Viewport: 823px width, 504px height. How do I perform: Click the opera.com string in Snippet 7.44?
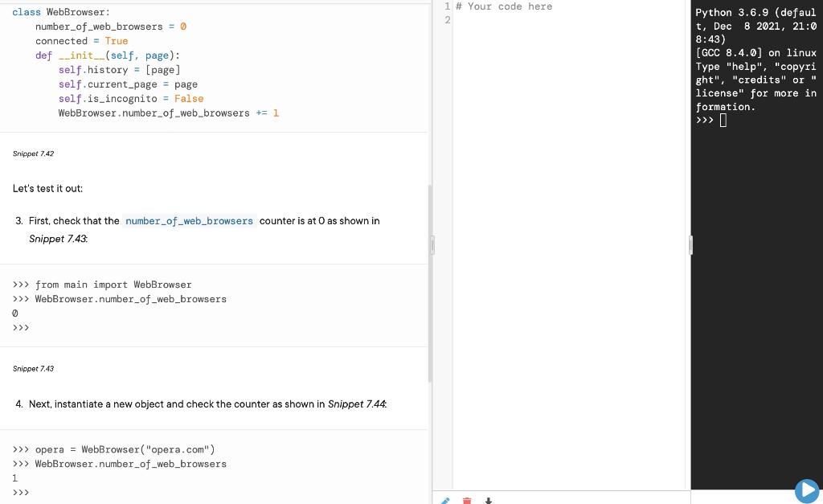pyautogui.click(x=178, y=449)
